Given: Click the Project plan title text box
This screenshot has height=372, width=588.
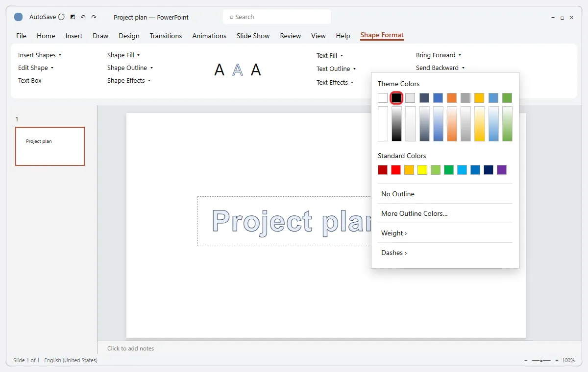Looking at the screenshot, I should pos(285,221).
